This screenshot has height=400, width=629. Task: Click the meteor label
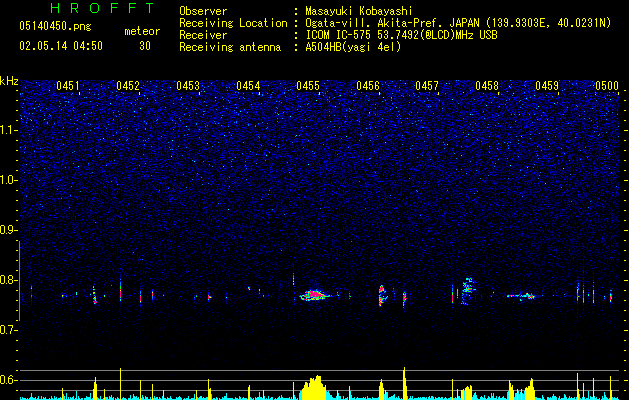click(142, 31)
